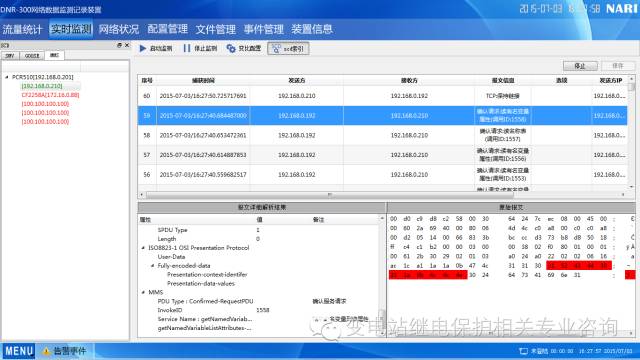Collapse ISO8823-1 OSI Presentation Protocol node
This screenshot has width=640, height=360.
(143, 248)
